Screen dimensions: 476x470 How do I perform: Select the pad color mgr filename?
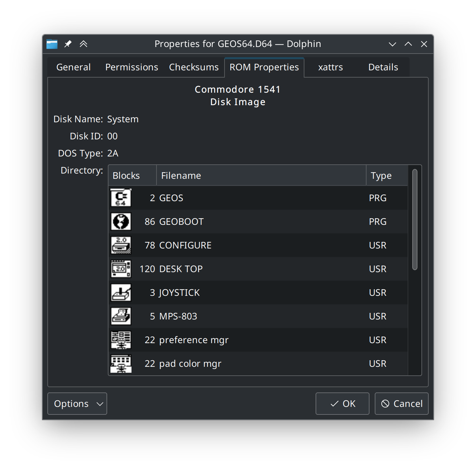(190, 364)
